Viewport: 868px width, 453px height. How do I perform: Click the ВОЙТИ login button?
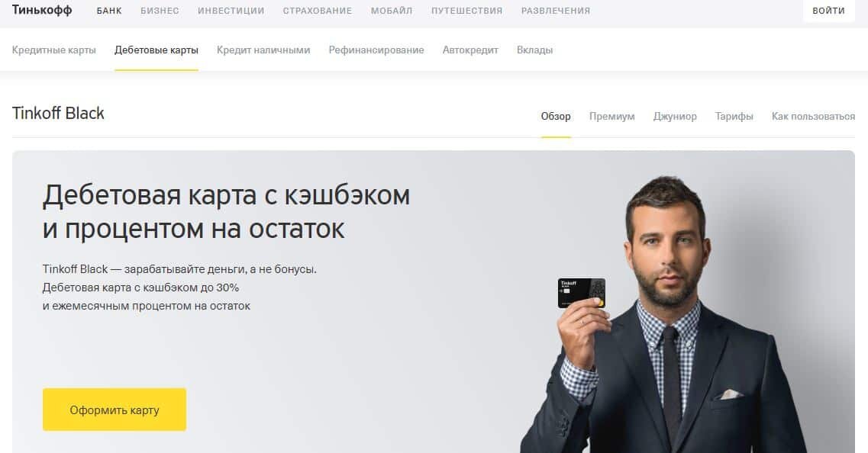(x=829, y=11)
